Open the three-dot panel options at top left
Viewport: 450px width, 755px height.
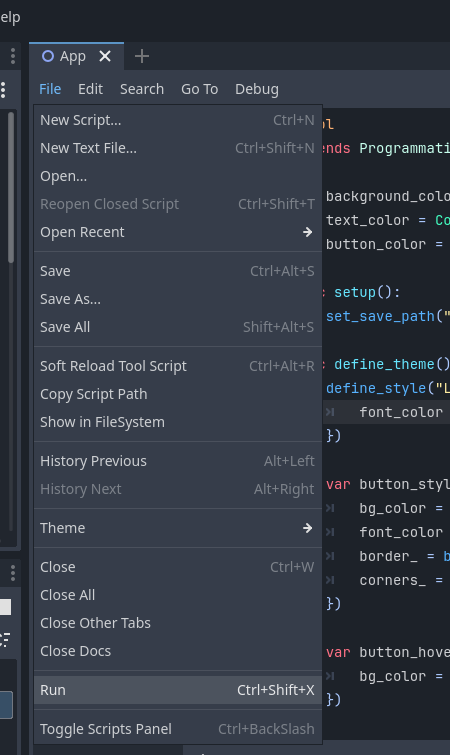[13, 56]
